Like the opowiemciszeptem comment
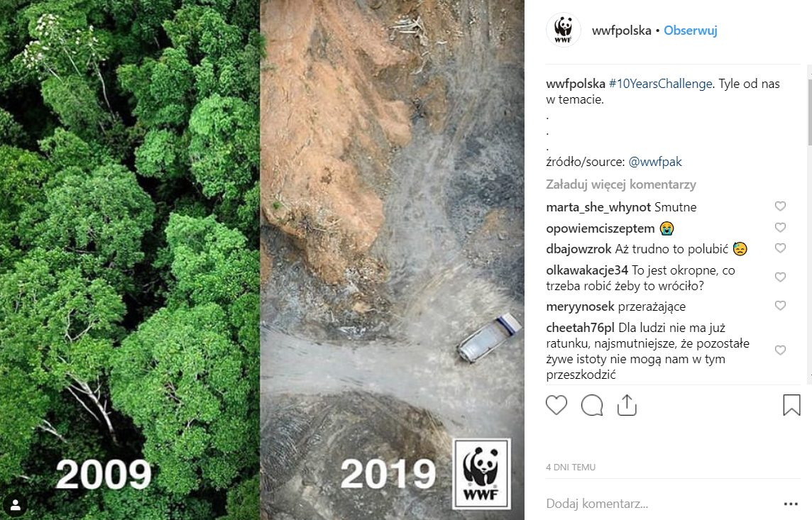Image resolution: width=812 pixels, height=520 pixels. [780, 228]
